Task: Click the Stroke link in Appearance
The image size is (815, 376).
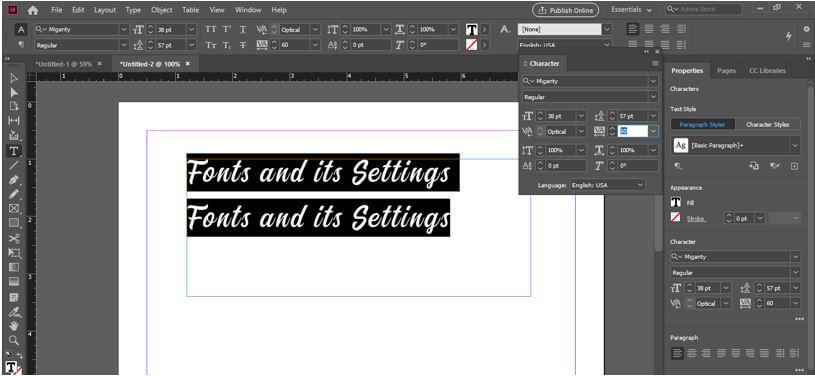Action: 695,219
